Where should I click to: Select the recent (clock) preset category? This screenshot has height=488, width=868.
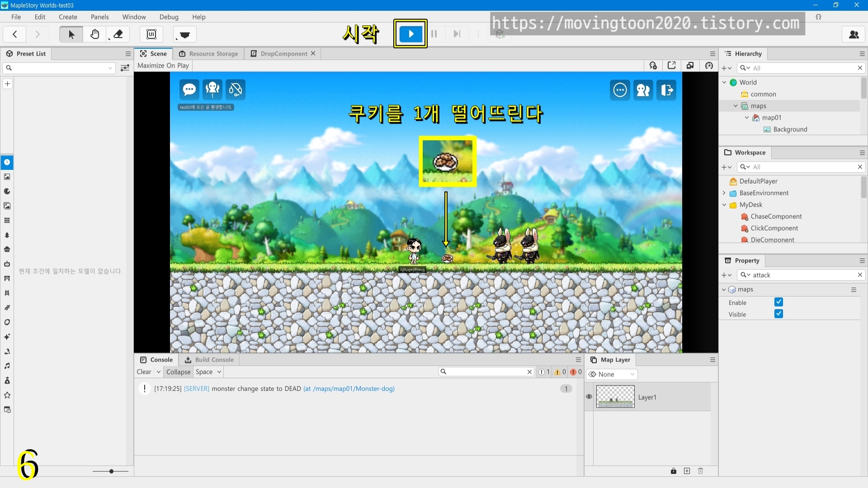point(7,162)
